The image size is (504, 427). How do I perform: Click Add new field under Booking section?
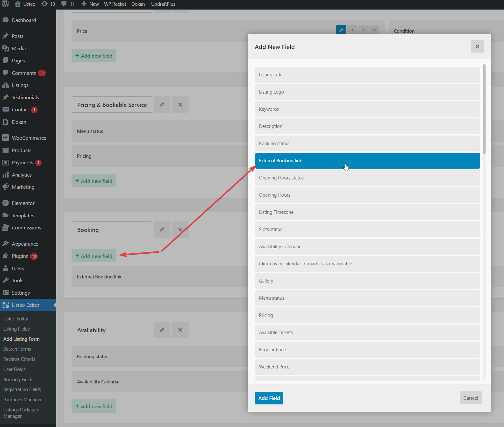[x=94, y=256]
